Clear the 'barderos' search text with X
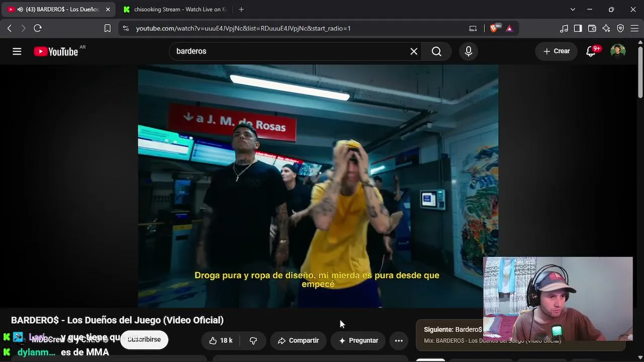This screenshot has width=644, height=362. coord(414,51)
